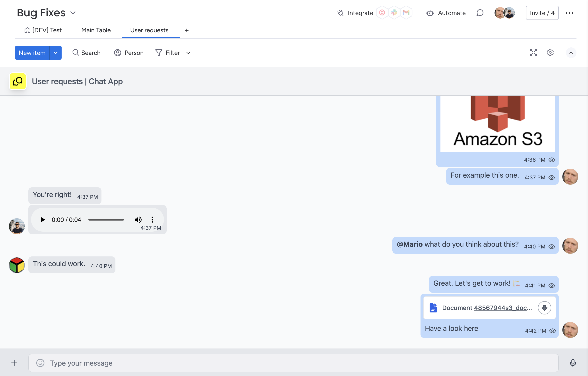Collapse the header with the up chevron
The width and height of the screenshot is (588, 376).
[x=571, y=53]
